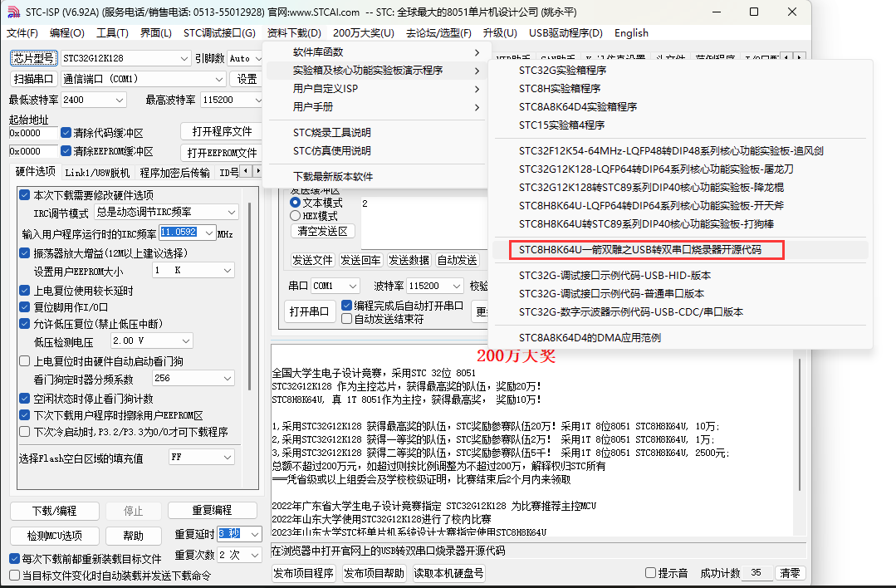The width and height of the screenshot is (896, 588).
Task: Click 打开串口 button
Action: point(309,311)
